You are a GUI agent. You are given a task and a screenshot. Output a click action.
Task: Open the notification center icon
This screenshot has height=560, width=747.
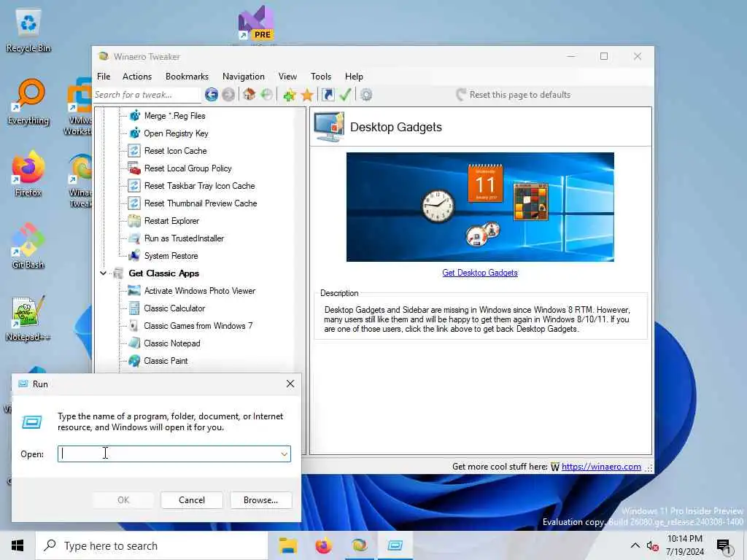tap(723, 547)
